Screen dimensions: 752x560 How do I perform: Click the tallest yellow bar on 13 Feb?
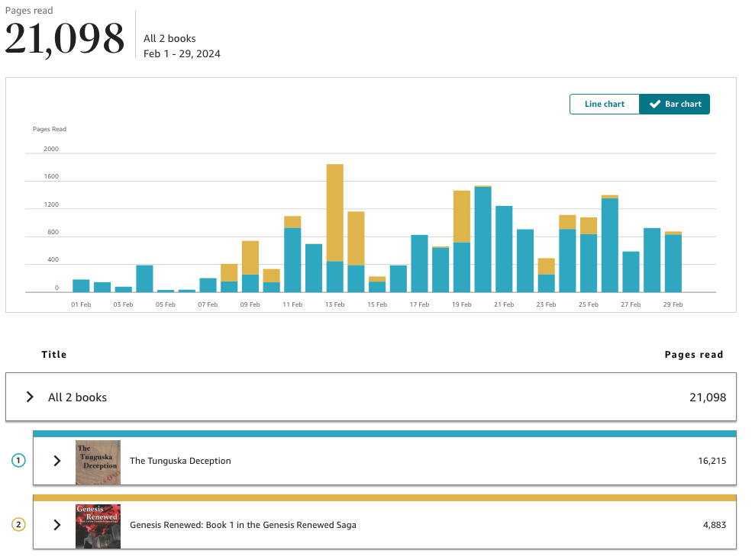coord(334,213)
